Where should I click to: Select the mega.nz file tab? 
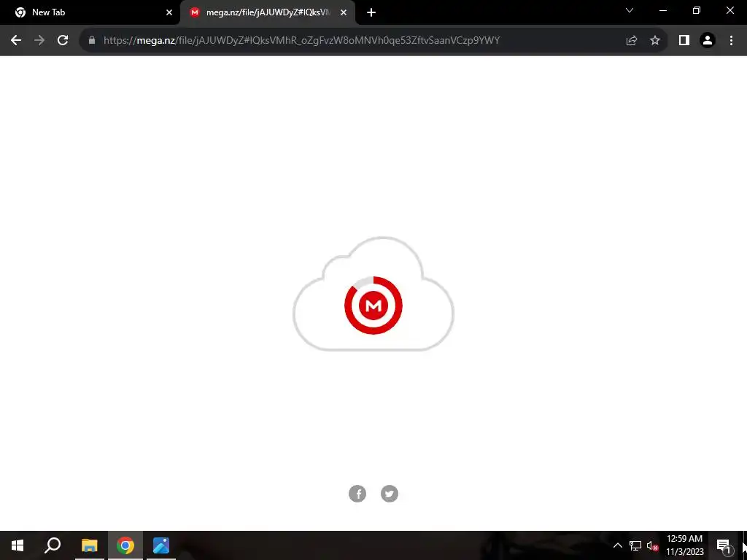(x=268, y=12)
